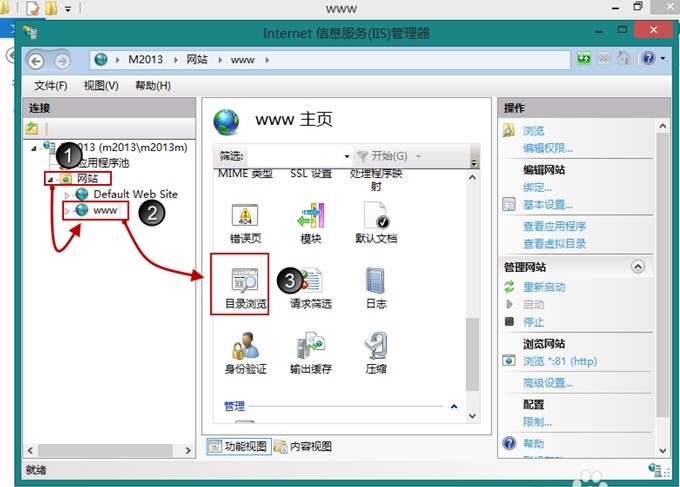Open the help icon dropdown arrow in toolbar
This screenshot has height=487, width=680.
[x=663, y=58]
